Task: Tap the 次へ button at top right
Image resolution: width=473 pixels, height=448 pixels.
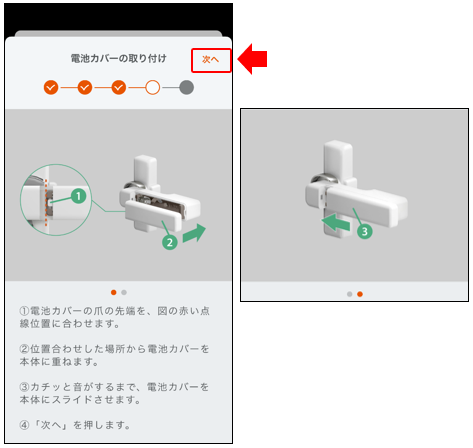Action: coord(211,60)
